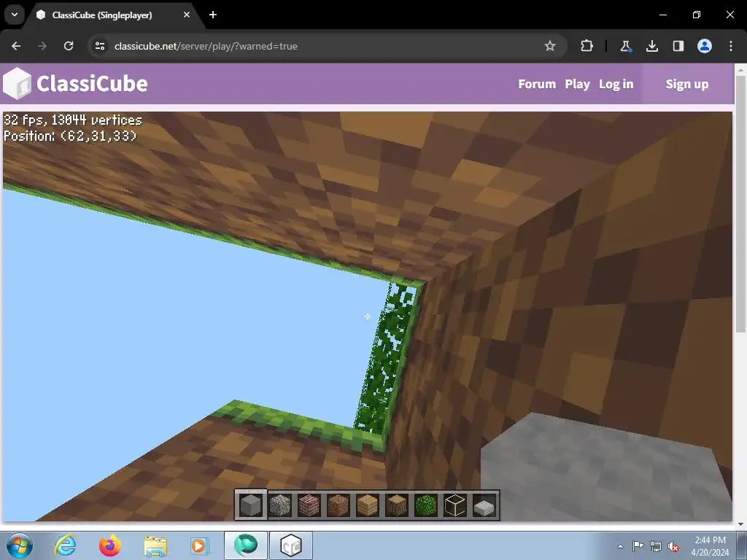The width and height of the screenshot is (747, 560).
Task: Click the 32 fps vertices readout
Action: [73, 120]
